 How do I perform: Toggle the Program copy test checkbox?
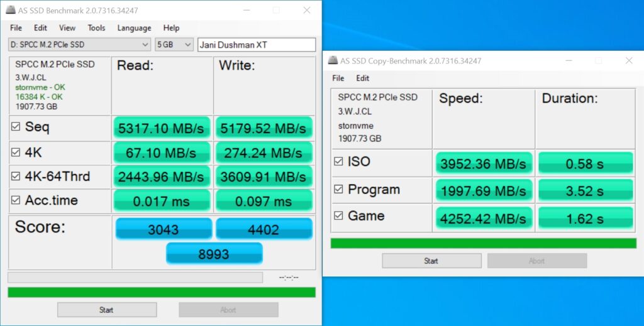pyautogui.click(x=338, y=189)
